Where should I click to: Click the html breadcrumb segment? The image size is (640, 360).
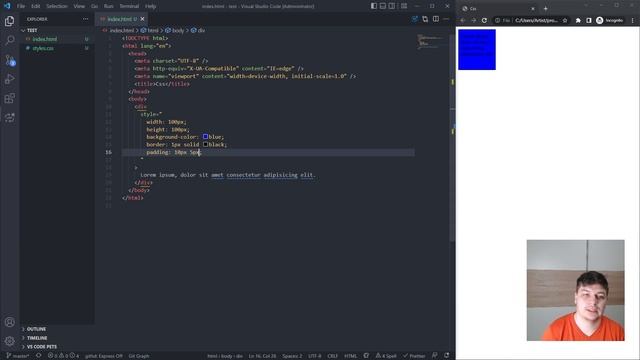tap(150, 30)
